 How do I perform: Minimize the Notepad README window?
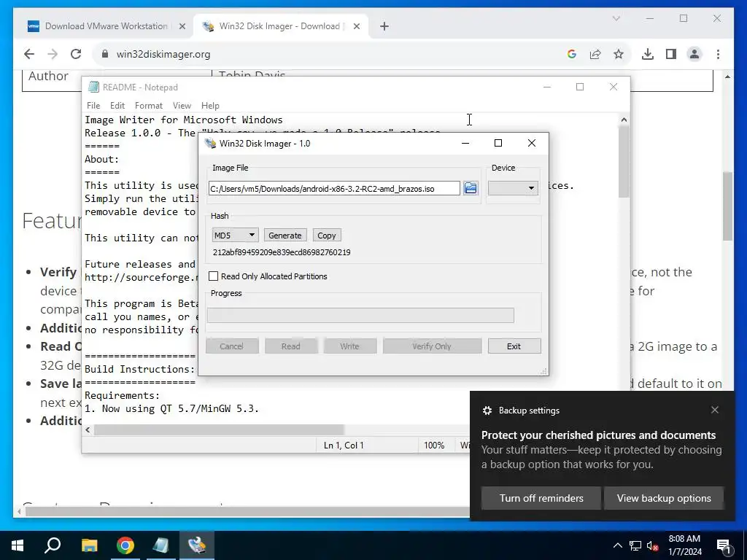point(547,87)
